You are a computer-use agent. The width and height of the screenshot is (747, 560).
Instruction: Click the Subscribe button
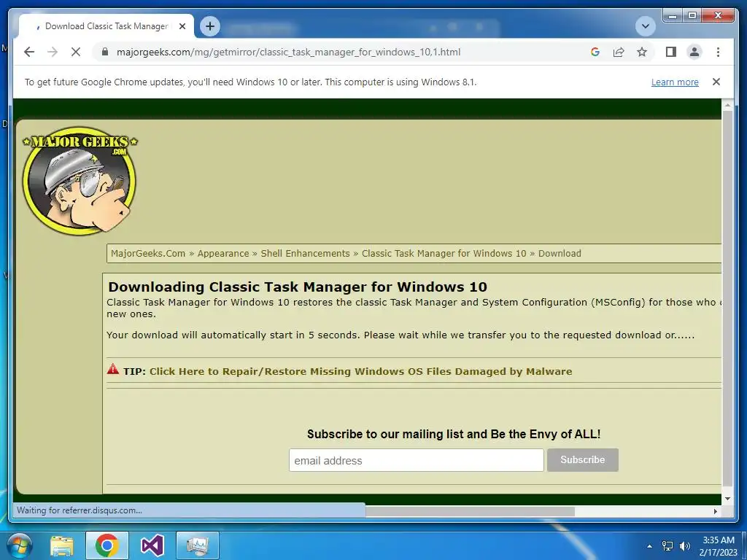click(x=583, y=460)
